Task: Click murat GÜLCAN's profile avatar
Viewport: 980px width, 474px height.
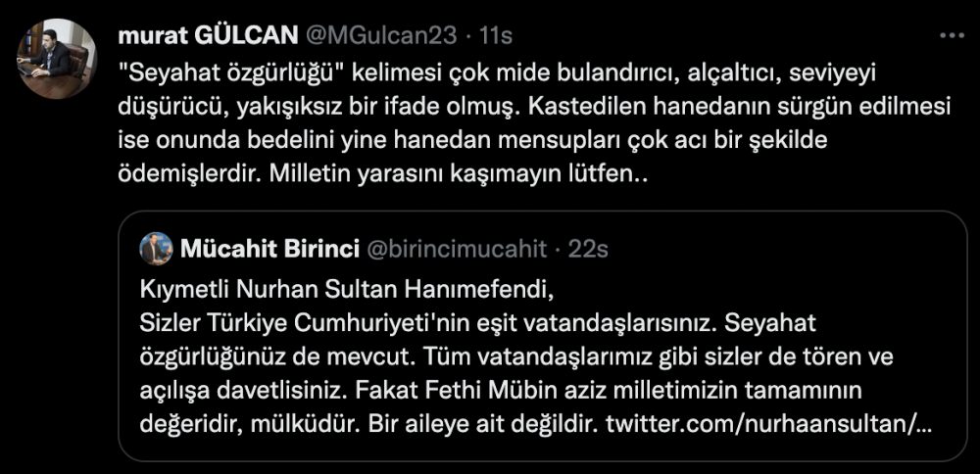Action: [58, 59]
